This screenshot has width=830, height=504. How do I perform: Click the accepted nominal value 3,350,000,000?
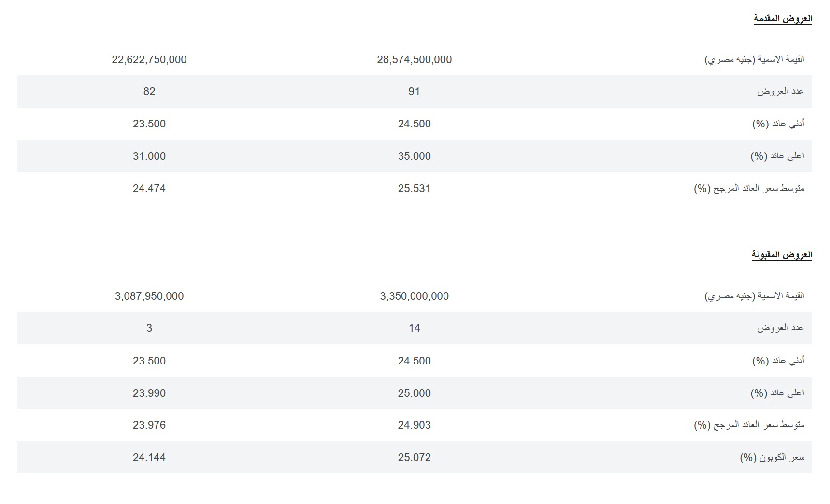415,296
